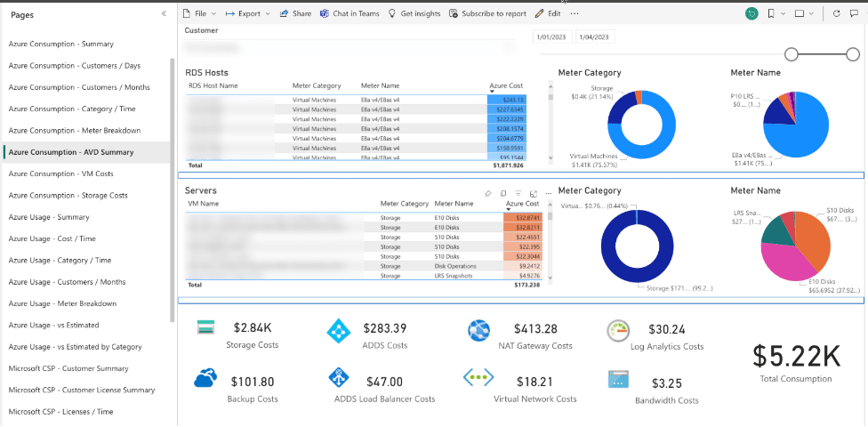Open Subscribe to report

click(x=487, y=14)
